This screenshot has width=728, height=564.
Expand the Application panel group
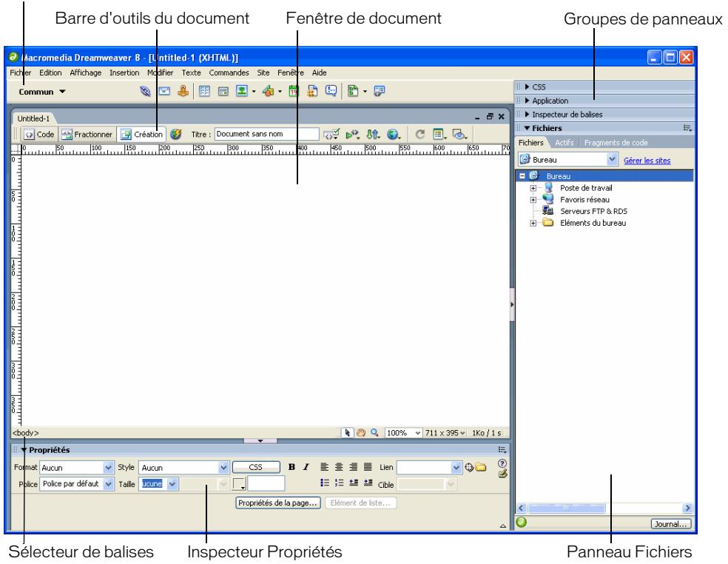[527, 101]
